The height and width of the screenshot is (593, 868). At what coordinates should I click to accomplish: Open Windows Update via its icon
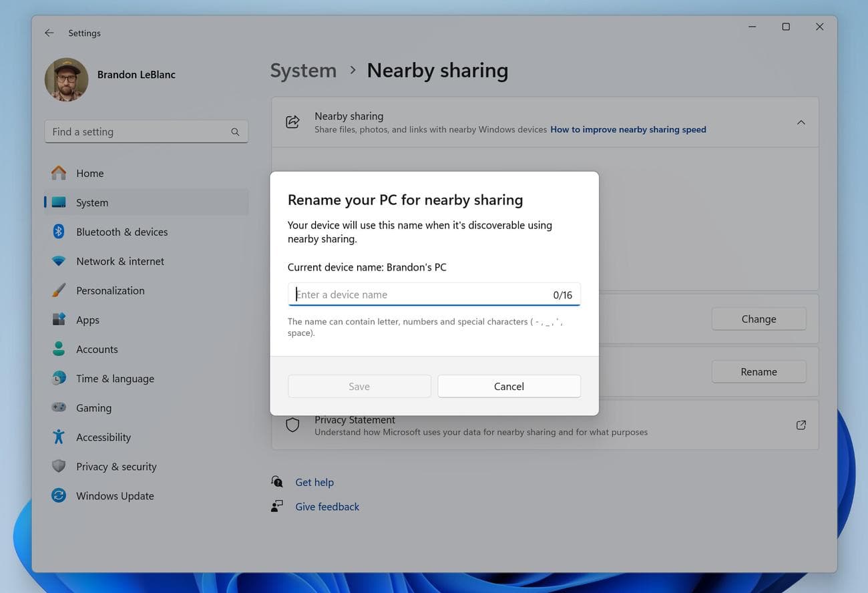(58, 496)
